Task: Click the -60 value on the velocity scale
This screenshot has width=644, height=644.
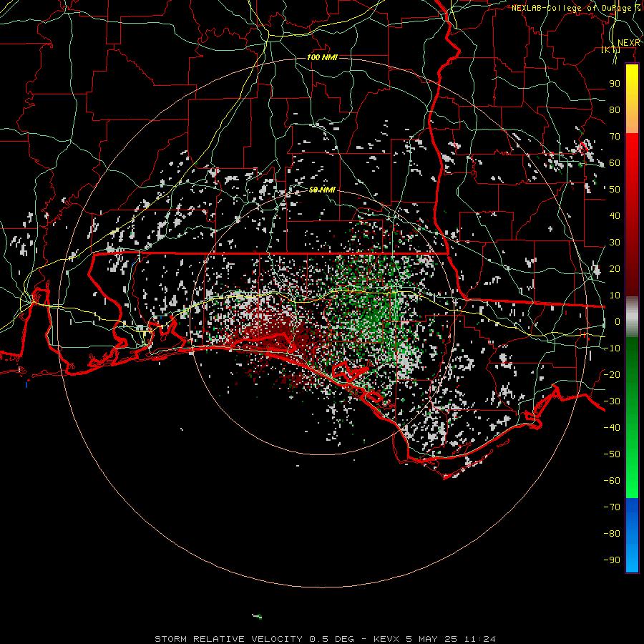Action: click(612, 481)
